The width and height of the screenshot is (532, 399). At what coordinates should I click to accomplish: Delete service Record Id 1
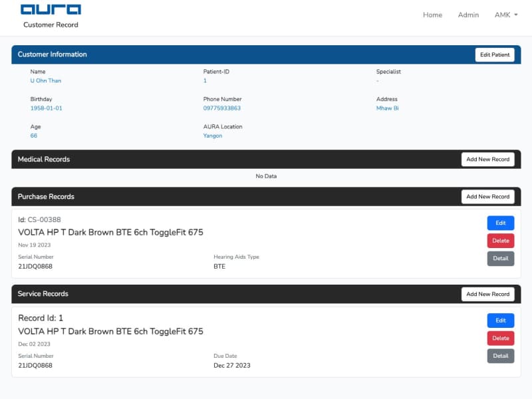(500, 338)
